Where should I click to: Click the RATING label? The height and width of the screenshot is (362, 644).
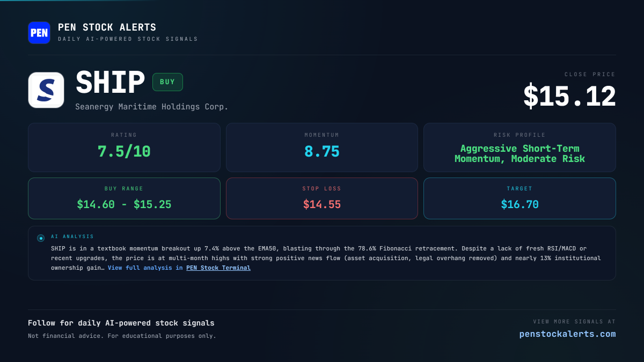click(x=124, y=135)
